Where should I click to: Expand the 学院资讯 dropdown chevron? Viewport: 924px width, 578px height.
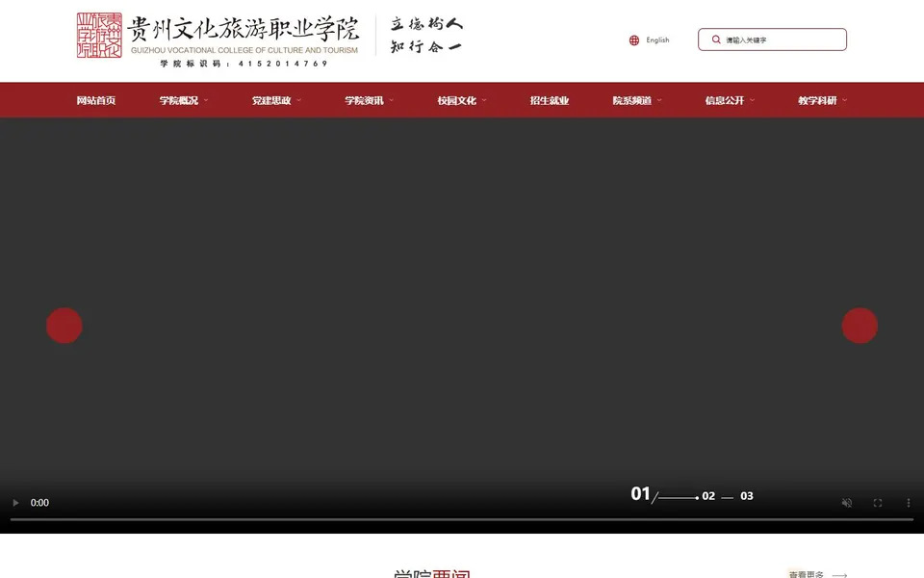[392, 100]
